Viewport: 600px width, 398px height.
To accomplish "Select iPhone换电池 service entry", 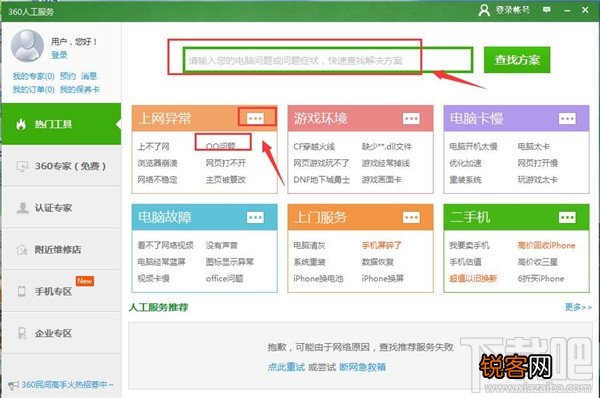I will click(x=318, y=279).
